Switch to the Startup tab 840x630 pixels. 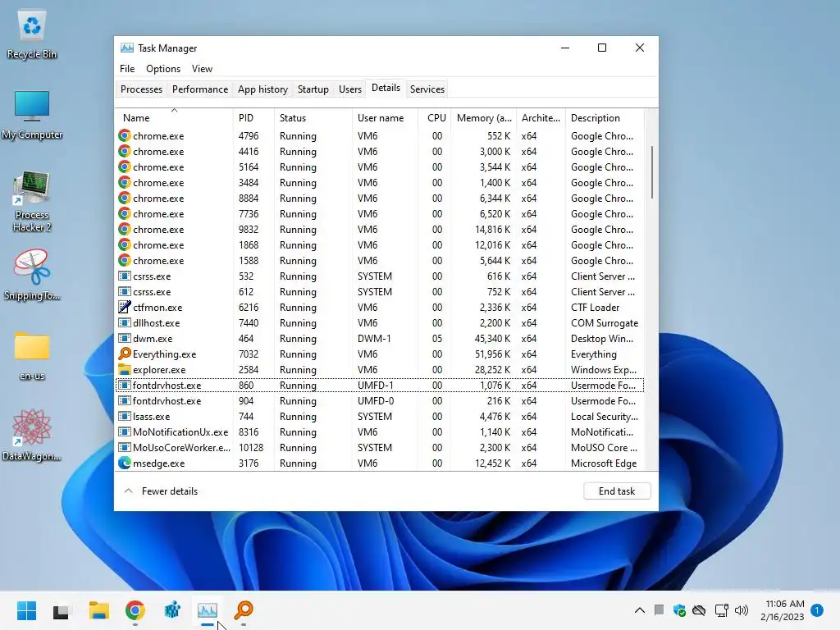point(313,89)
